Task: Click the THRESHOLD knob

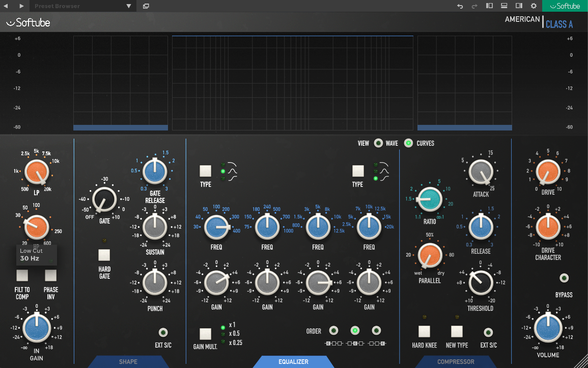Action: pos(481,283)
